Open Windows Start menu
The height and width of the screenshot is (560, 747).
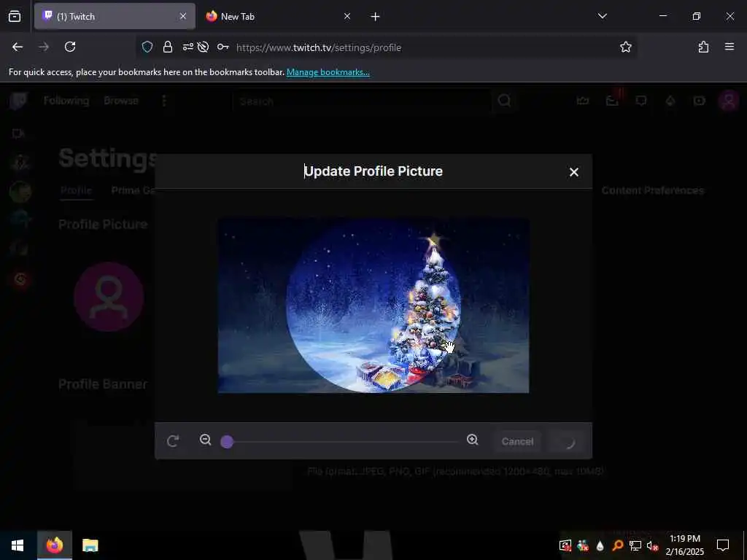(x=18, y=545)
